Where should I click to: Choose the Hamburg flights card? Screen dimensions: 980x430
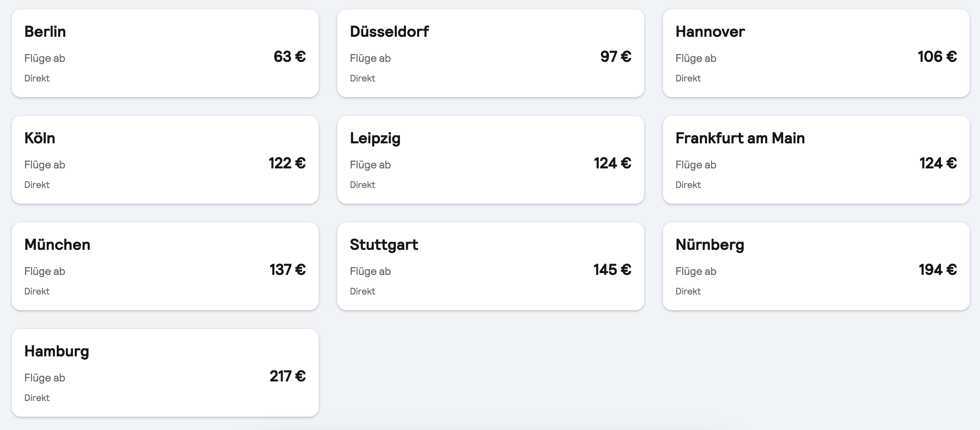tap(165, 373)
